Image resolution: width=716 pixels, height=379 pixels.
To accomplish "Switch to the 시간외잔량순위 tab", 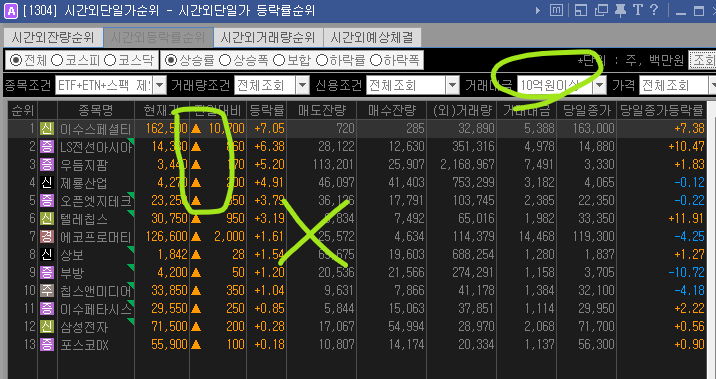I will click(x=53, y=37).
